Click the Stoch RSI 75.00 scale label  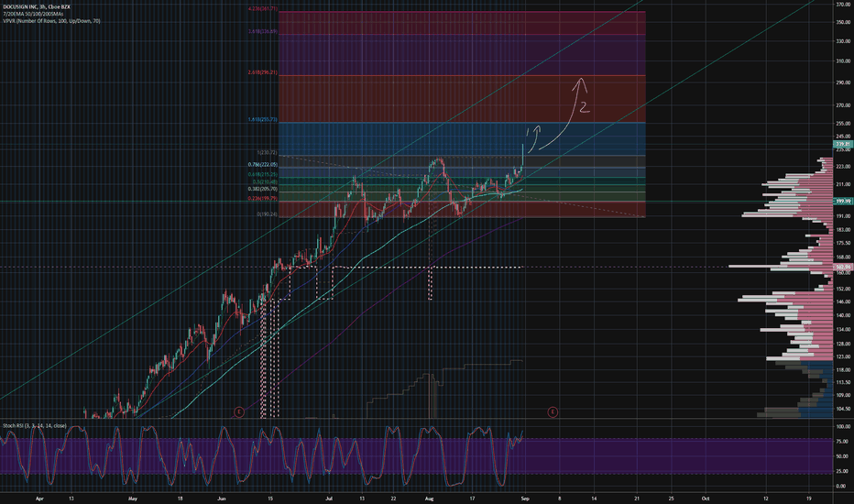tap(841, 442)
